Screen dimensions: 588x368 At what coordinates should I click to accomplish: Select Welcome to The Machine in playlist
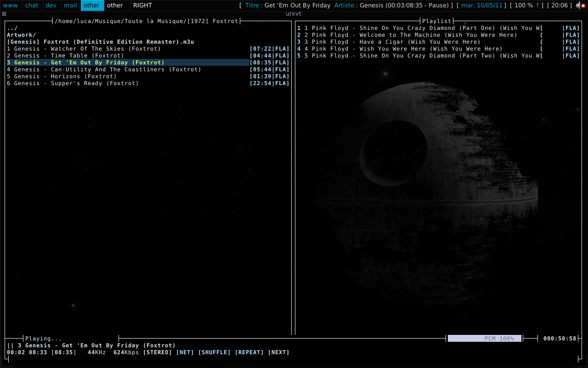tap(413, 35)
